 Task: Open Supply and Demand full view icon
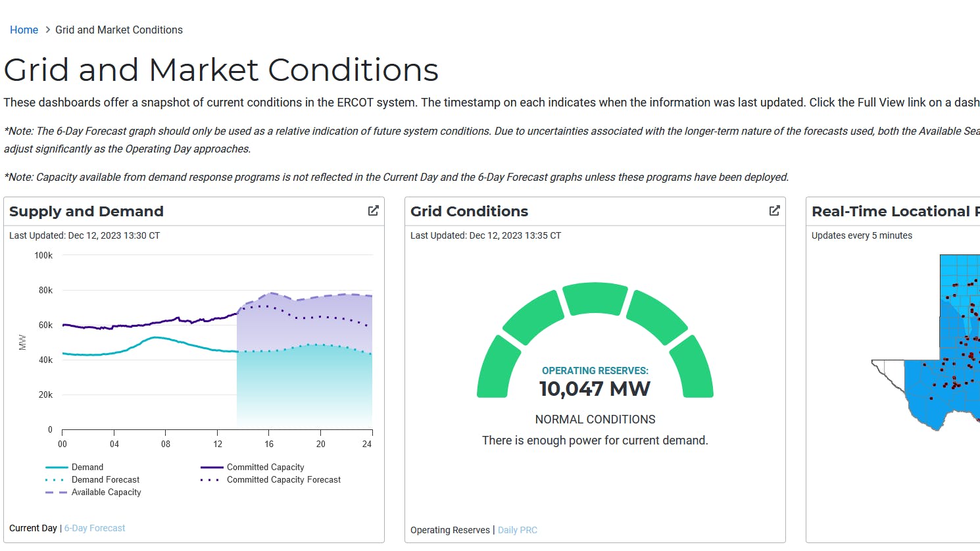[x=373, y=210]
